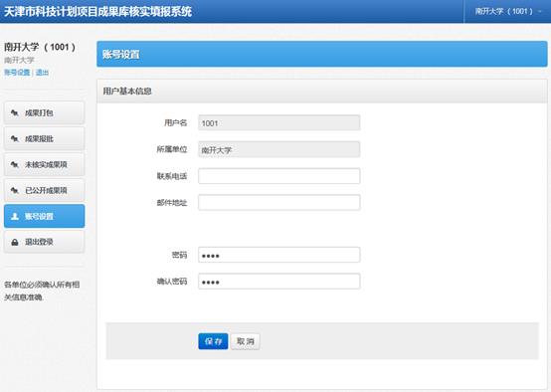Screen dimensions: 551x392
Task: Click the icon beside 成果报批
Action: point(14,139)
